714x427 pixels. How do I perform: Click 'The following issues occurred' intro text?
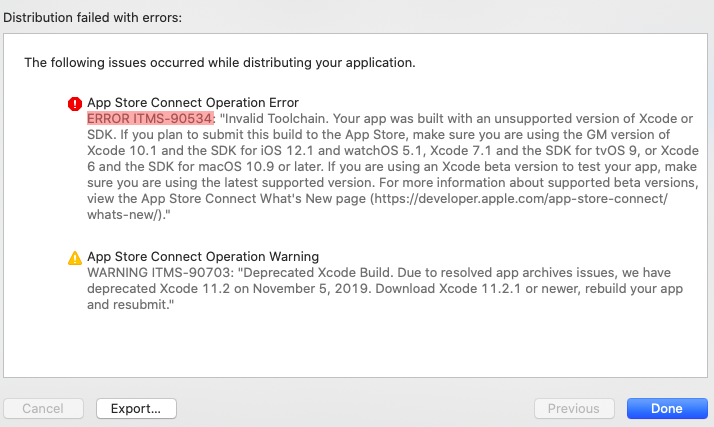[219, 63]
